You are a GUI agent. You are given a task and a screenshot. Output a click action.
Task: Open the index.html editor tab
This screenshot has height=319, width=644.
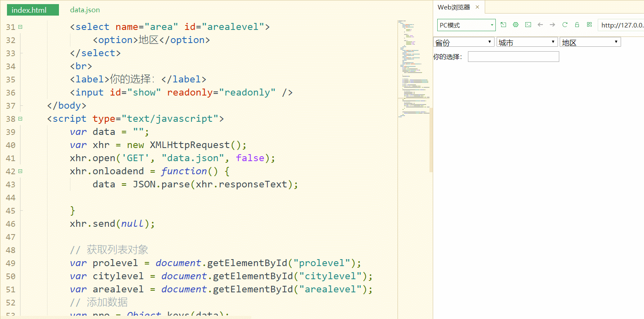(33, 10)
